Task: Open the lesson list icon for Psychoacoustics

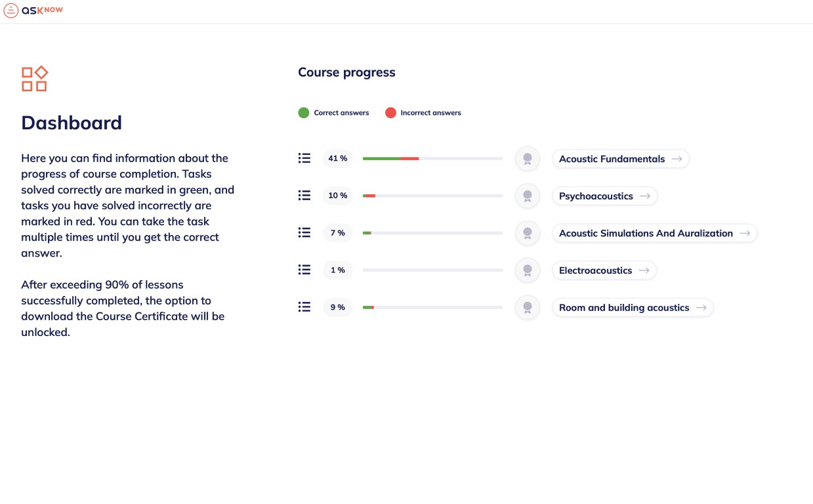Action: (x=304, y=196)
